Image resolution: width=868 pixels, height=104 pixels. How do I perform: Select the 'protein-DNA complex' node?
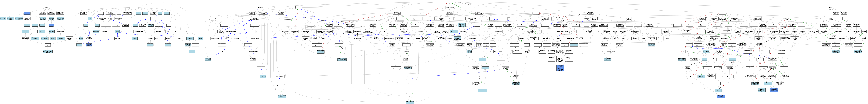click(200, 38)
